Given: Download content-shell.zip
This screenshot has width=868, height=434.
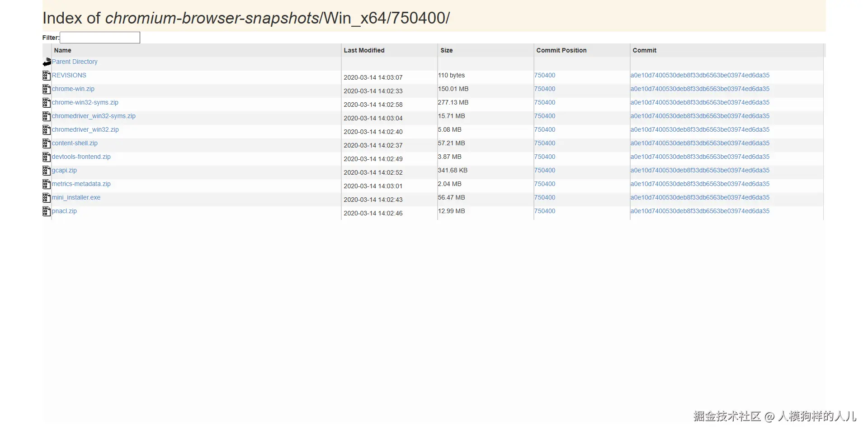Looking at the screenshot, I should [x=75, y=143].
